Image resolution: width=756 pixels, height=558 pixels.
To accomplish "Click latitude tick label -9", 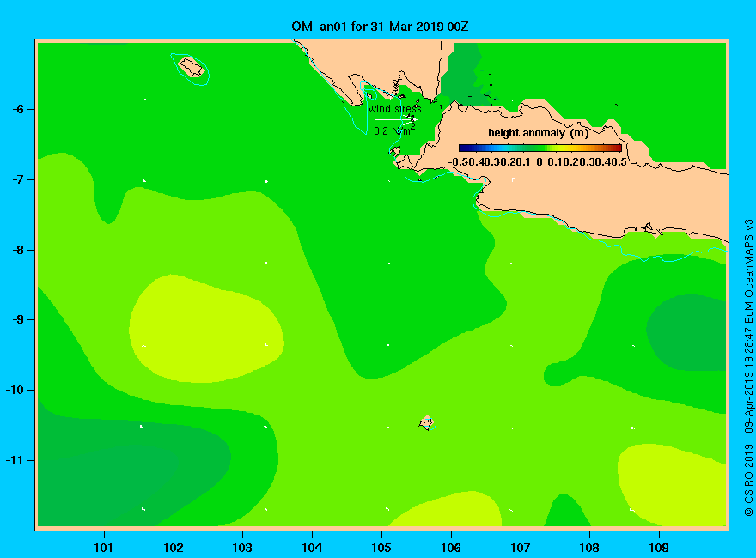I will pyautogui.click(x=18, y=320).
